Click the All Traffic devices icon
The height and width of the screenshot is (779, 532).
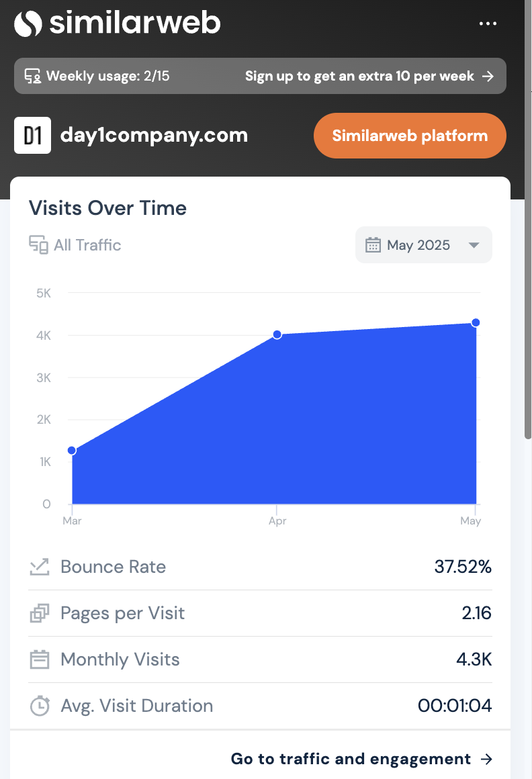pyautogui.click(x=38, y=245)
